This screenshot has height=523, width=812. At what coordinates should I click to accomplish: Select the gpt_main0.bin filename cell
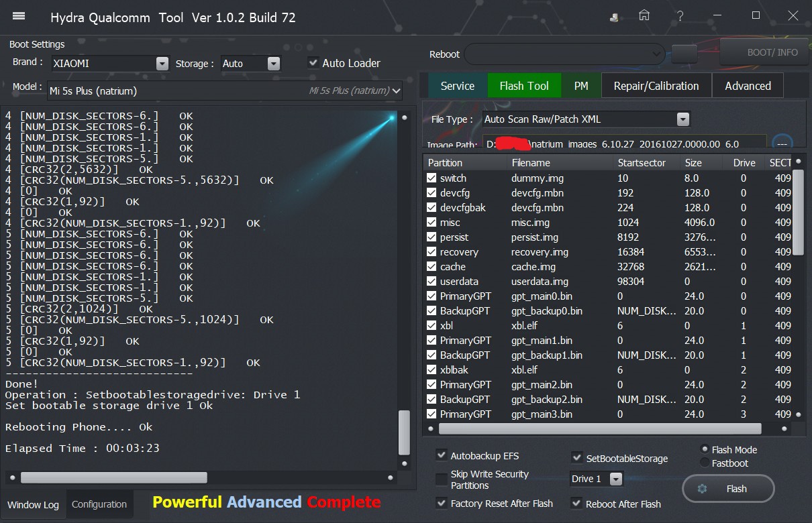[542, 296]
